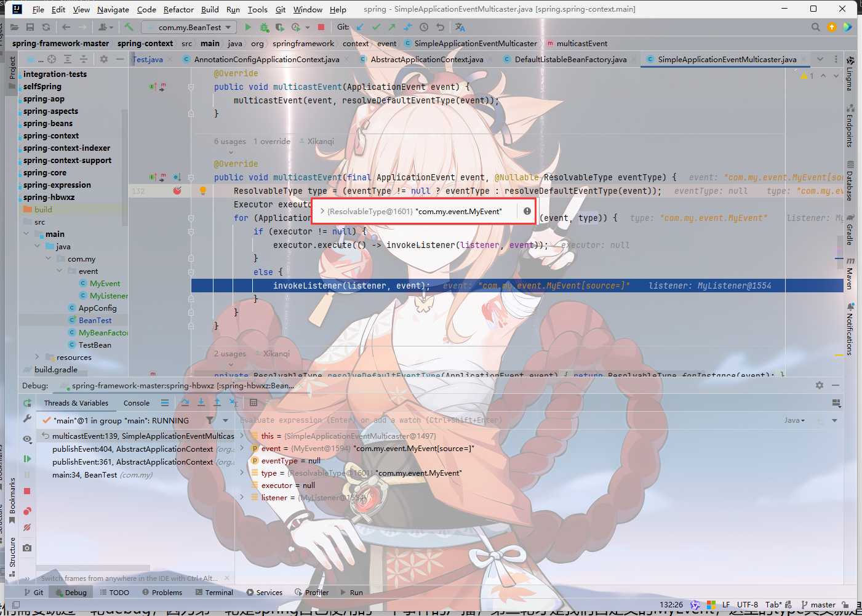Click the UTF-8 encoding in status bar
Screen dimensions: 862x616
pos(748,605)
